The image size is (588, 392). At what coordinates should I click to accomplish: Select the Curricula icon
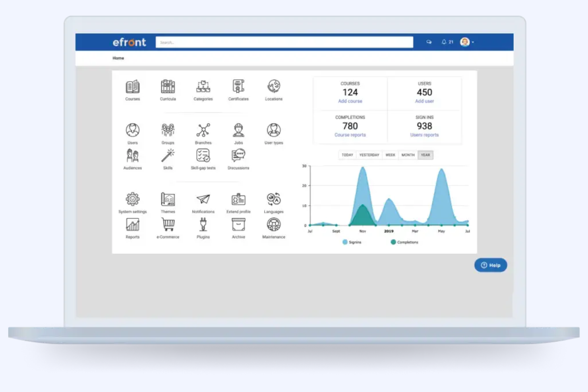pos(168,88)
